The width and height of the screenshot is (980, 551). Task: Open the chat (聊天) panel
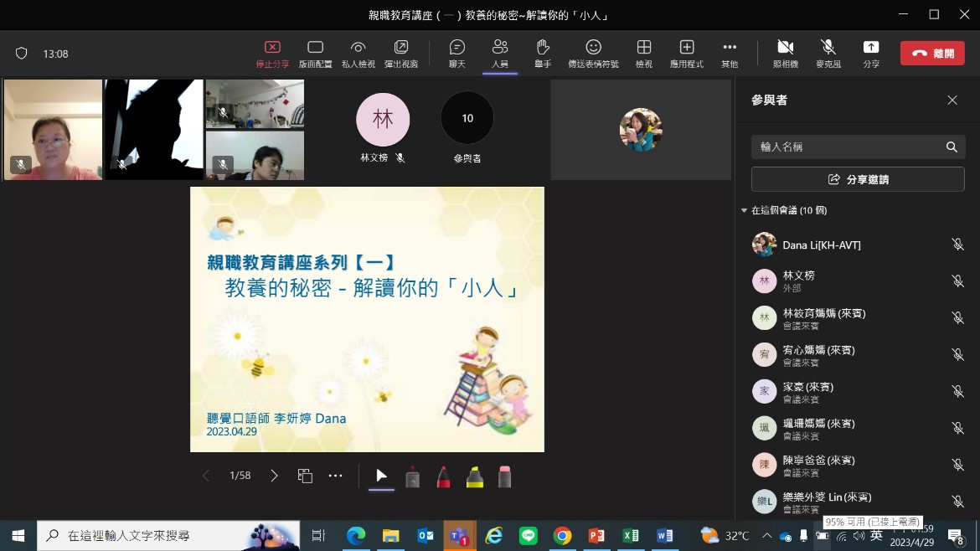(x=456, y=52)
